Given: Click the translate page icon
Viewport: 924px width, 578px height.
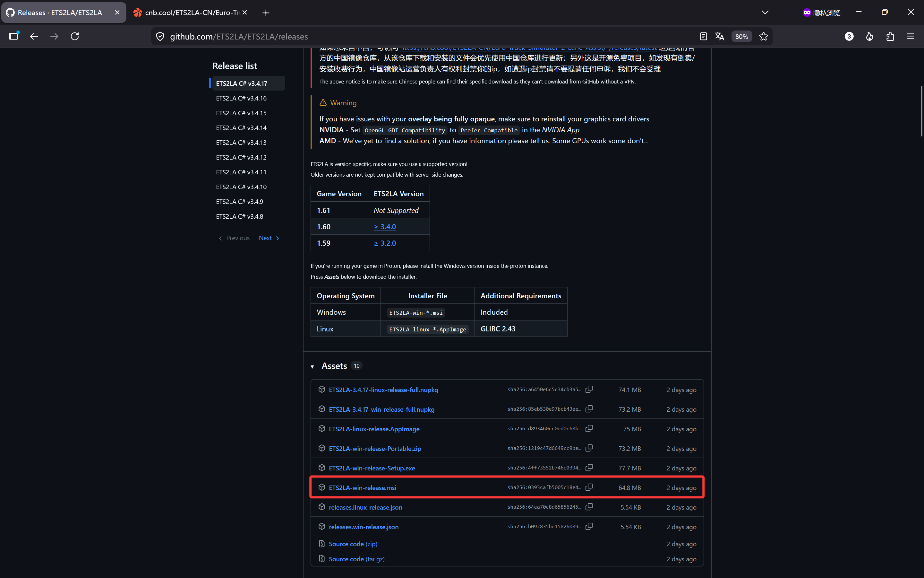Looking at the screenshot, I should click(720, 36).
